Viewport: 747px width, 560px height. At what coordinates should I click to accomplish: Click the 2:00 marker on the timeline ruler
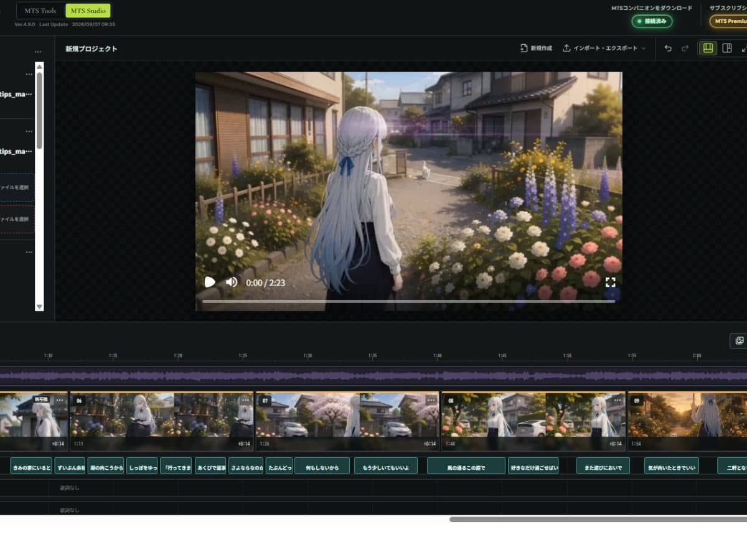[697, 356]
